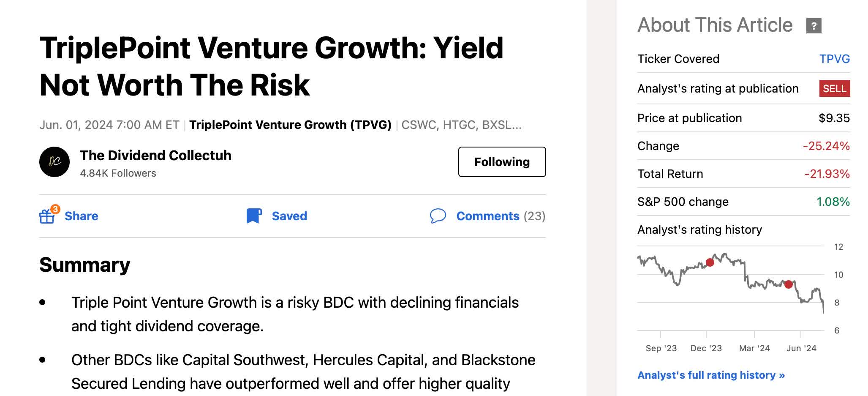Click the 4.84K Followers count
This screenshot has height=396, width=868.
point(117,173)
